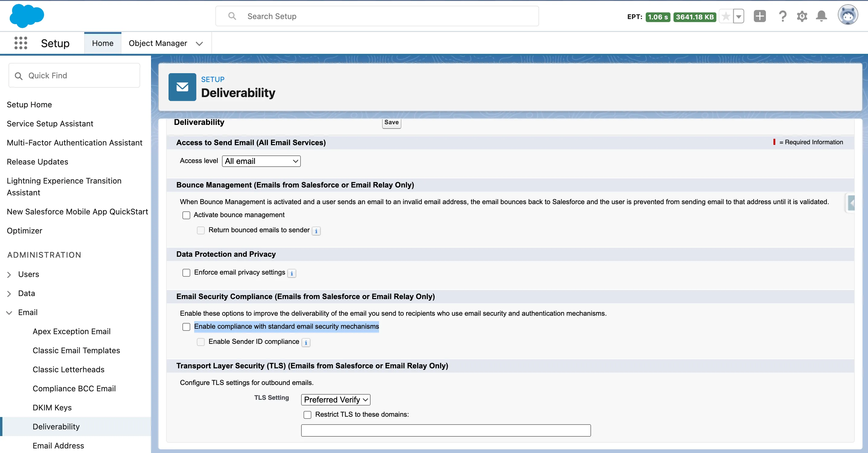Switch to the Object Manager tab
The width and height of the screenshot is (868, 453).
pos(158,43)
